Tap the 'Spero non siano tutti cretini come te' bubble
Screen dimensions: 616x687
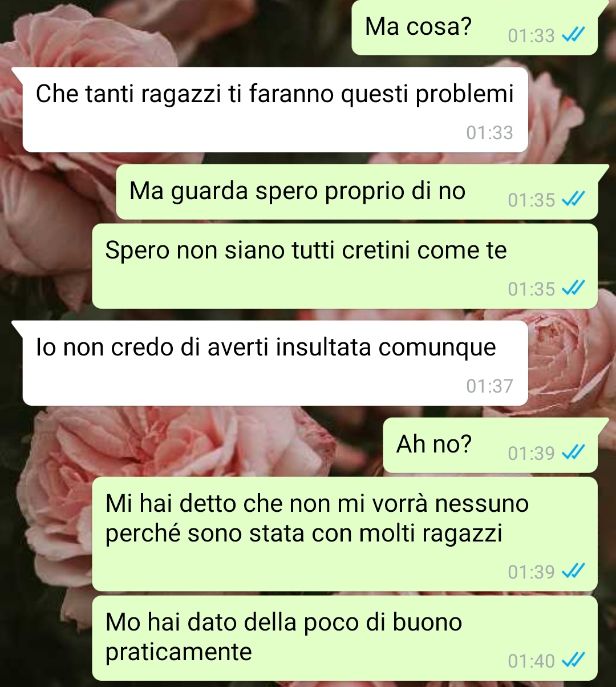tap(345, 266)
